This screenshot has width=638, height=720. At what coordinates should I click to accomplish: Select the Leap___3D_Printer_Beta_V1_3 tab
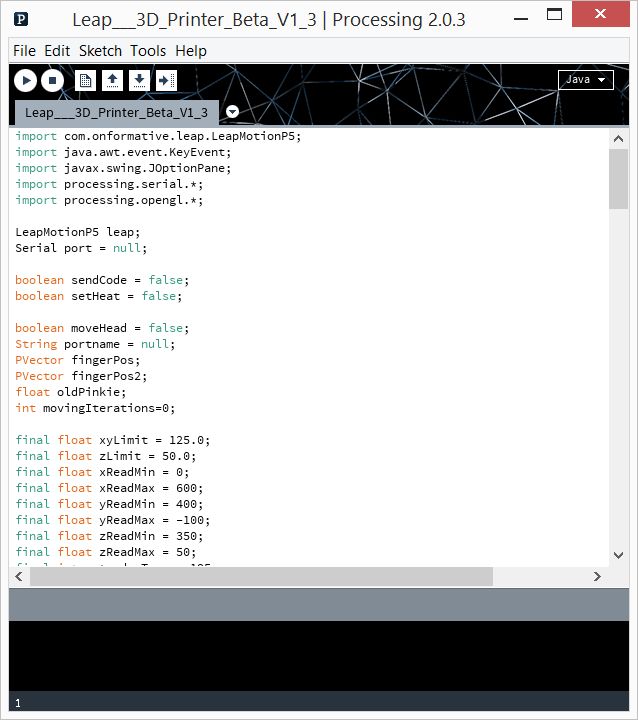click(x=116, y=112)
